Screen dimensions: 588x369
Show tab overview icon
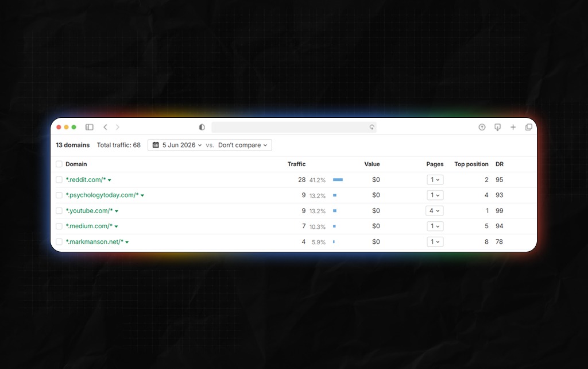coord(528,127)
